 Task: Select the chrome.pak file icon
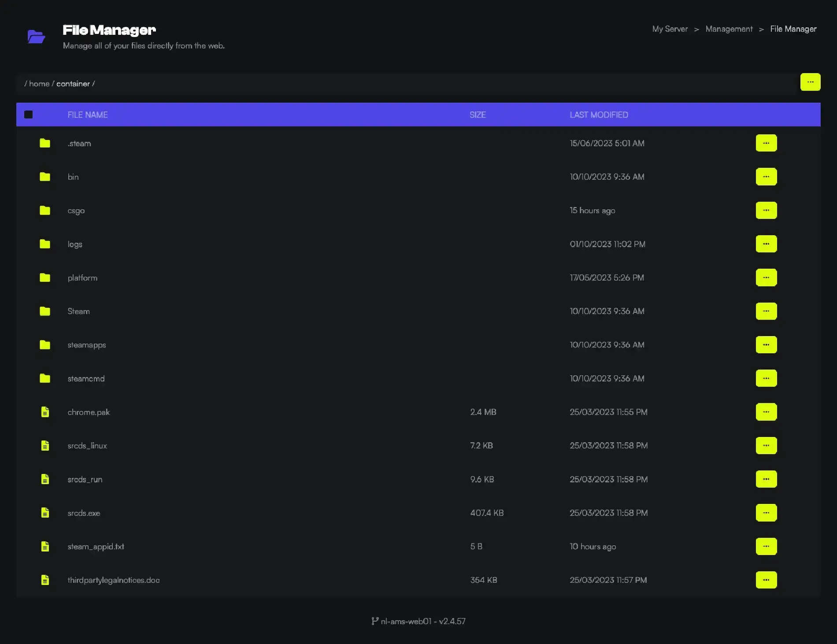tap(45, 412)
